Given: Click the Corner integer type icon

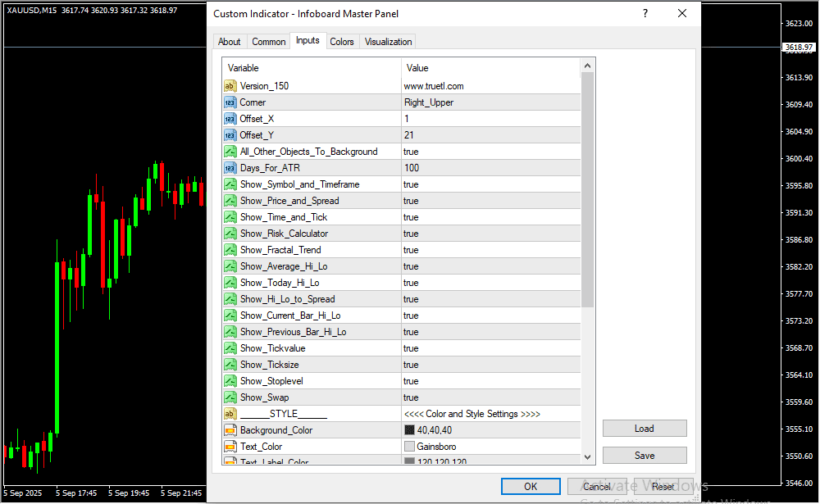Looking at the screenshot, I should 230,102.
